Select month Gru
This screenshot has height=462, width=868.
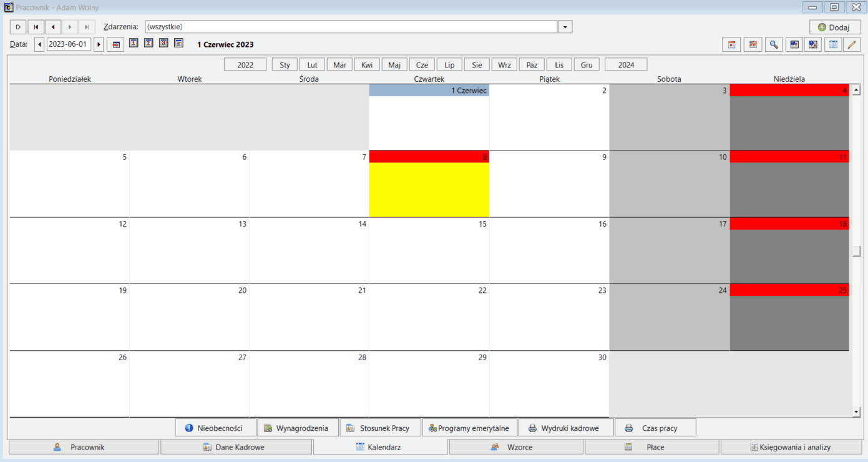tap(587, 64)
